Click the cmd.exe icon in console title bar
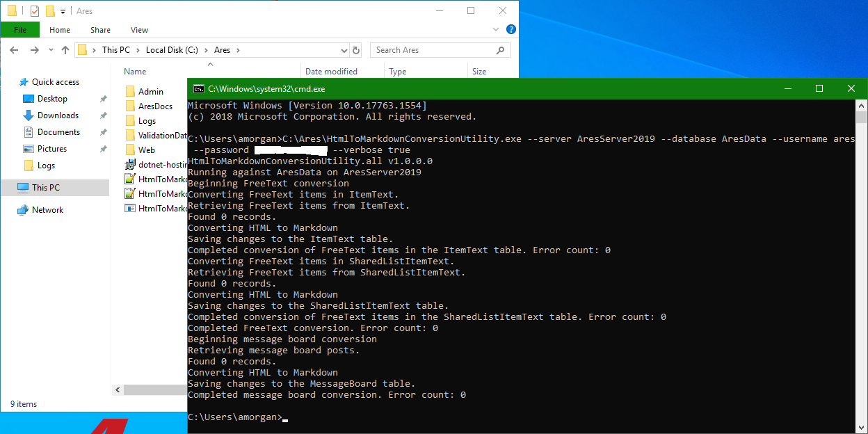 198,89
